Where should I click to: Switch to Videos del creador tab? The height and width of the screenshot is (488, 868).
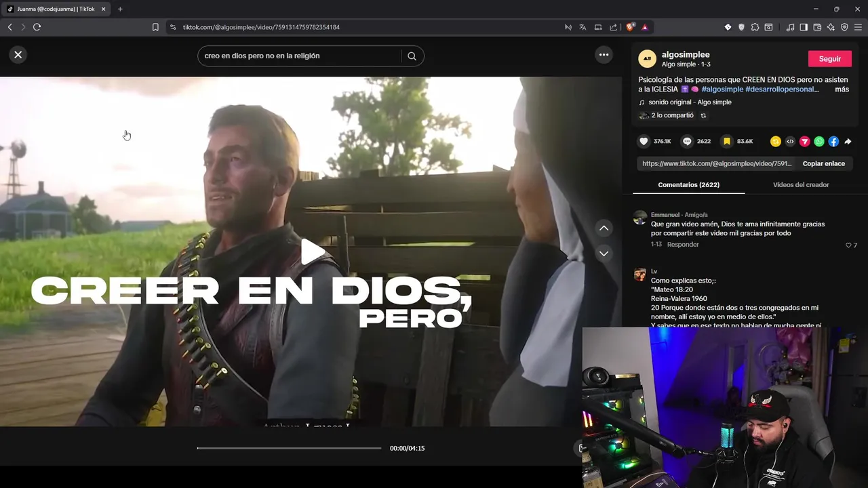point(801,184)
